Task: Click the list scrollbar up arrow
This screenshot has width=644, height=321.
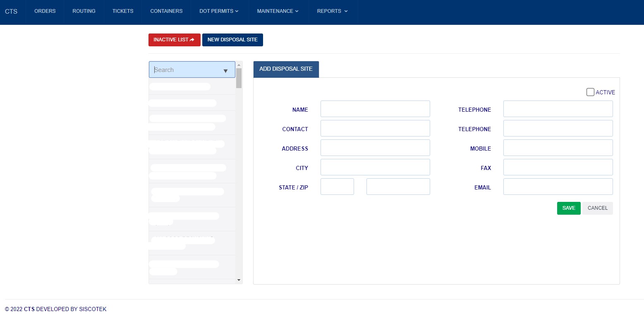Action: [x=239, y=65]
